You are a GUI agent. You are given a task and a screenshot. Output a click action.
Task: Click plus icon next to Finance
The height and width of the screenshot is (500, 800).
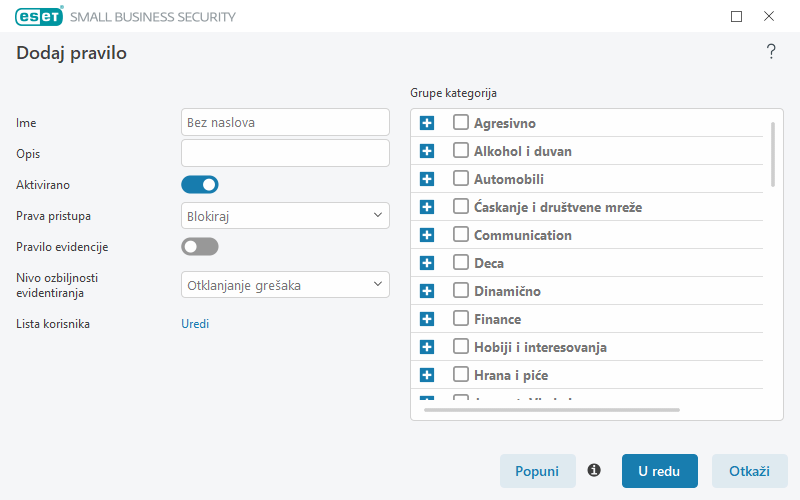[427, 319]
